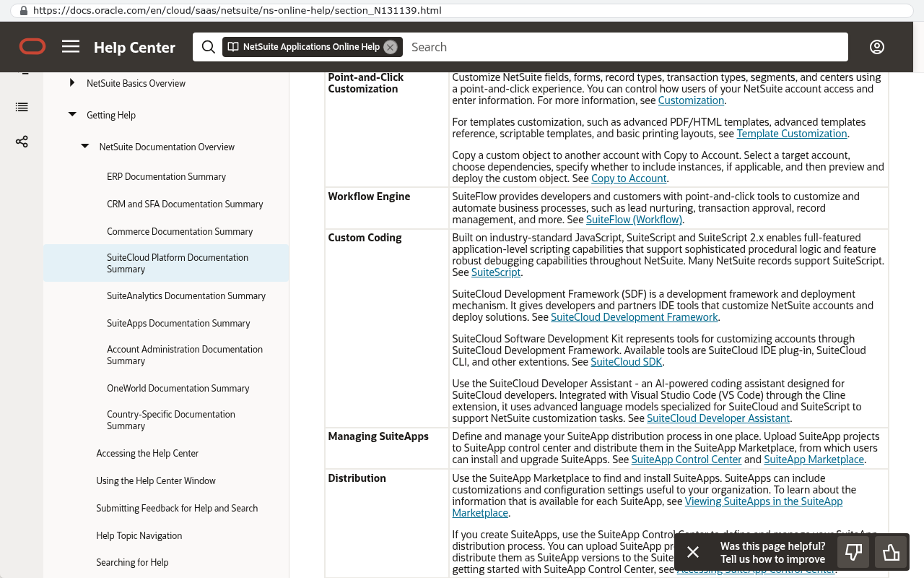Open Searching for Help topic
Viewport: 924px width, 578px height.
pos(132,562)
